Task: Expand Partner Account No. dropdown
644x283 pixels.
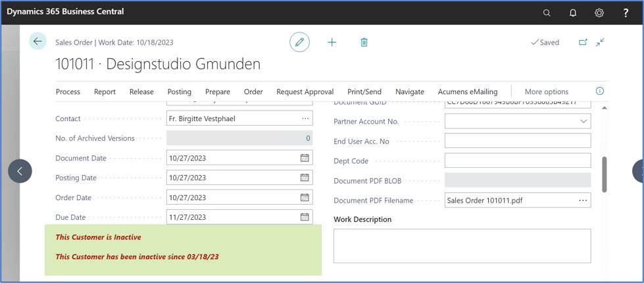Action: [583, 121]
